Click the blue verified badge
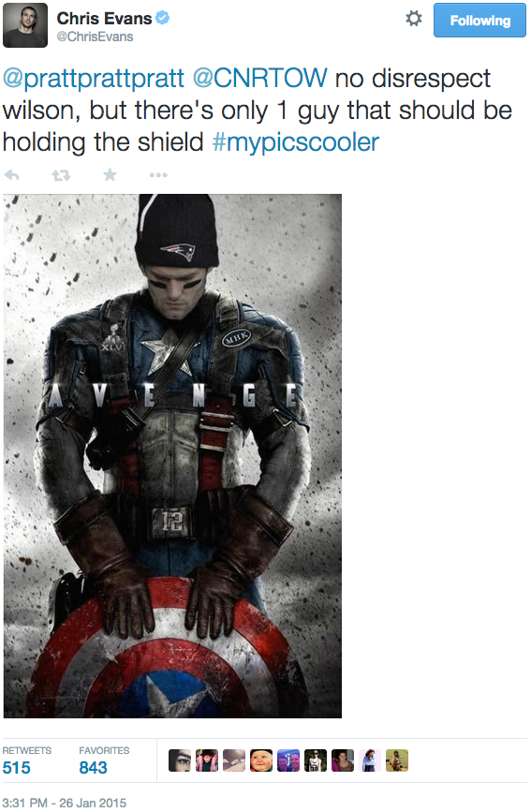 163,18
